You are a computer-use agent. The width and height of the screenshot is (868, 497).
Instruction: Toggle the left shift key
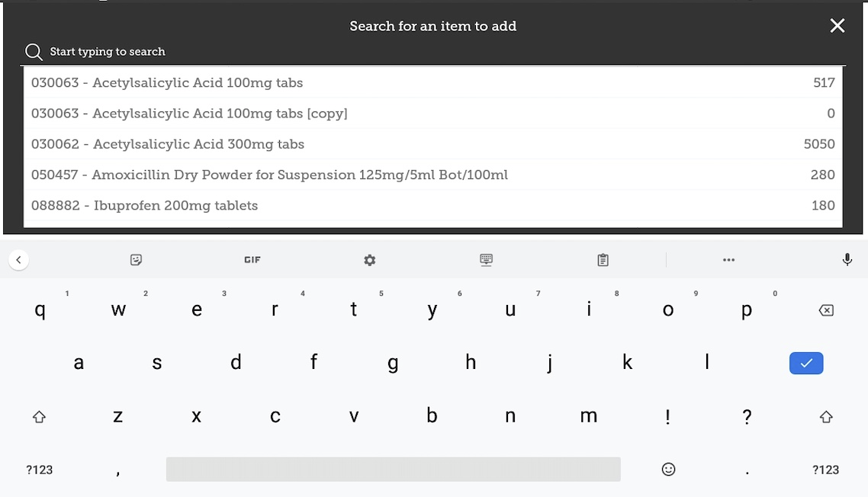pos(40,417)
